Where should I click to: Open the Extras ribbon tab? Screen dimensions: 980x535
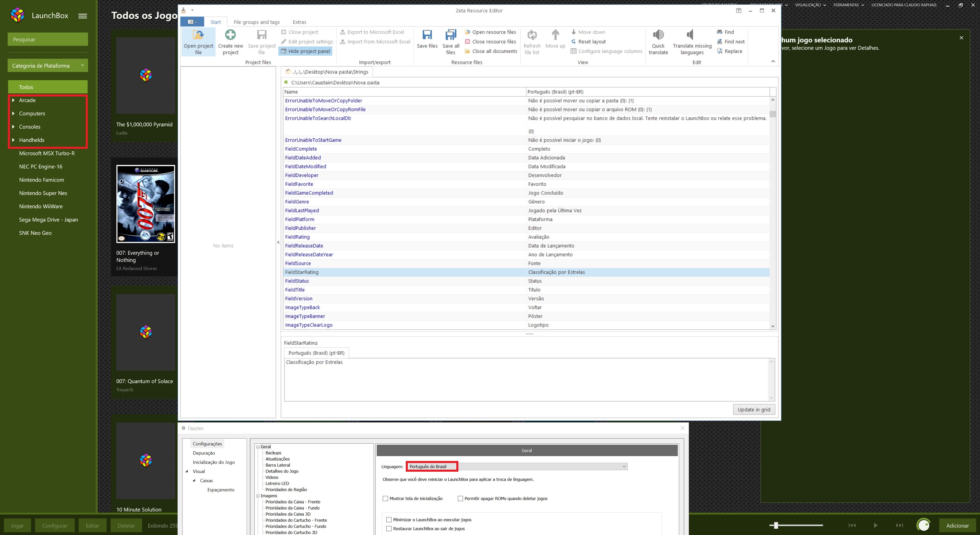pos(299,22)
